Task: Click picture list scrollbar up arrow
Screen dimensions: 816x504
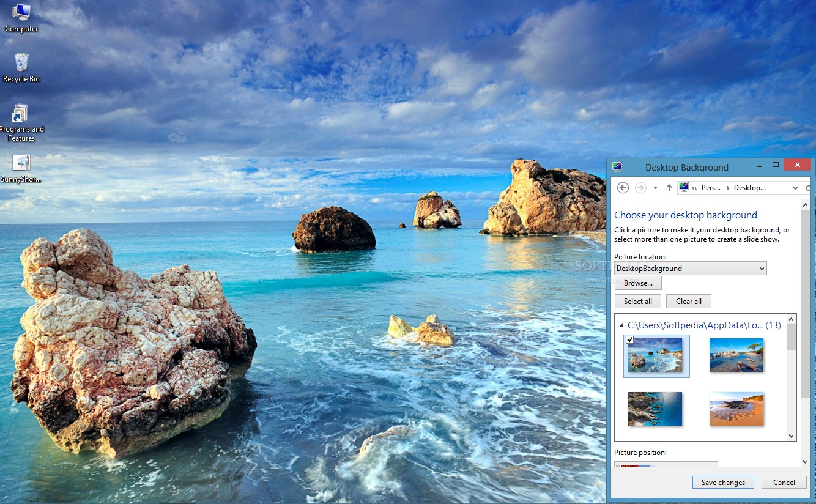Action: (792, 319)
